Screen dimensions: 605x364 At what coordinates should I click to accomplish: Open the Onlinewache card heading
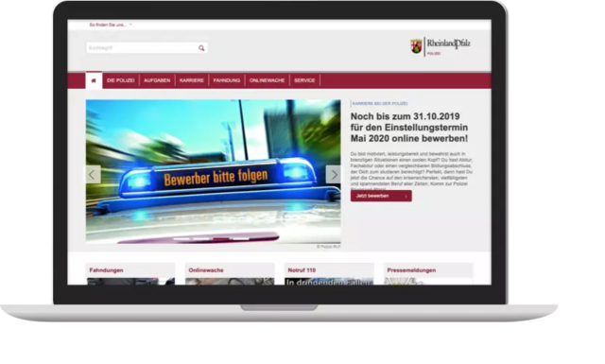coord(206,270)
